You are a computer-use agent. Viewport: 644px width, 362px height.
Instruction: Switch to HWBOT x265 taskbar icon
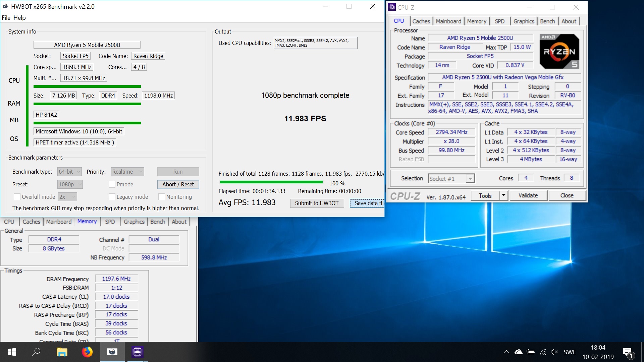coord(112,352)
